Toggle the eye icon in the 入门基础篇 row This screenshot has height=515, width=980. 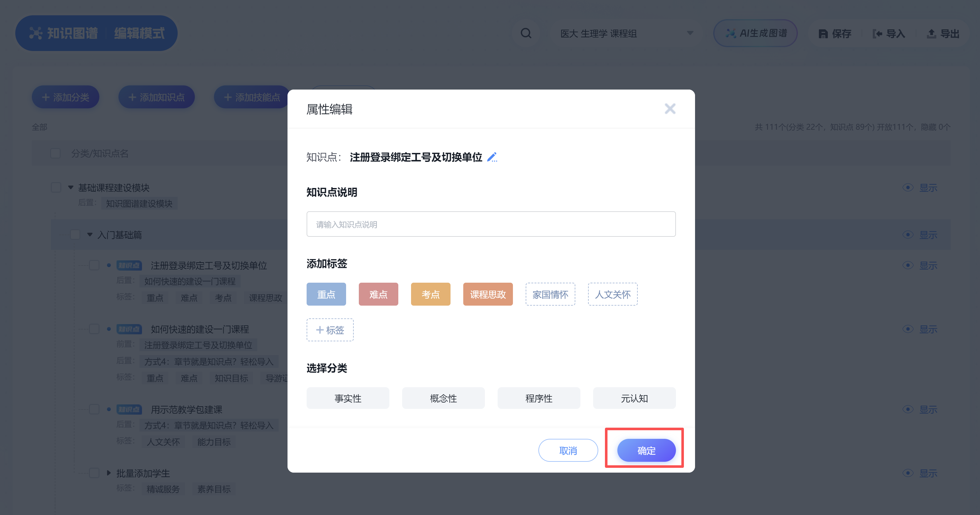click(908, 235)
